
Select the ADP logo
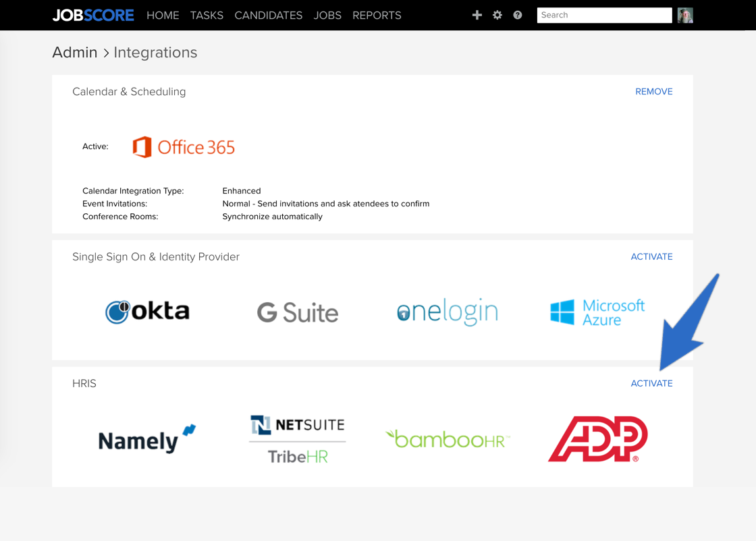click(598, 439)
